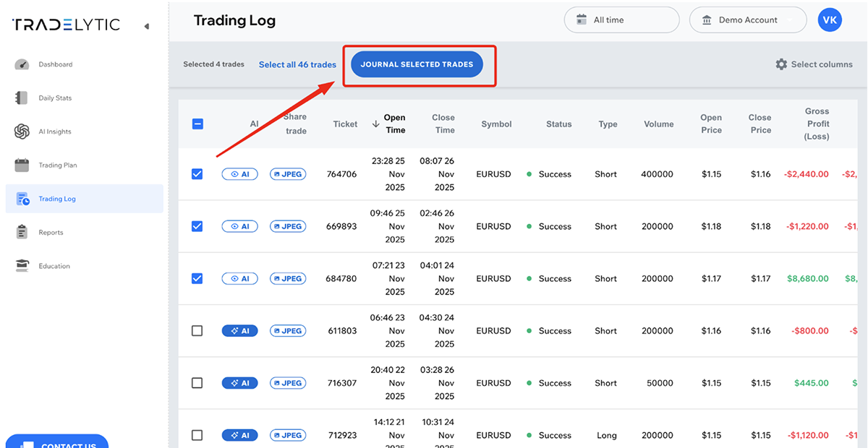Clear the select-all checkbox in table header
The height and width of the screenshot is (448, 868).
pyautogui.click(x=197, y=124)
